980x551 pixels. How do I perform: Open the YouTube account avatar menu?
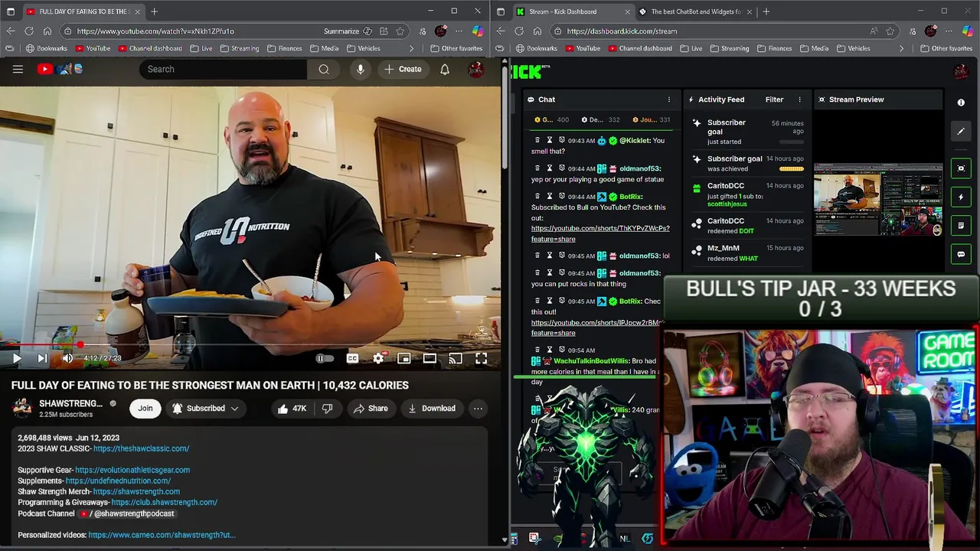coord(475,69)
